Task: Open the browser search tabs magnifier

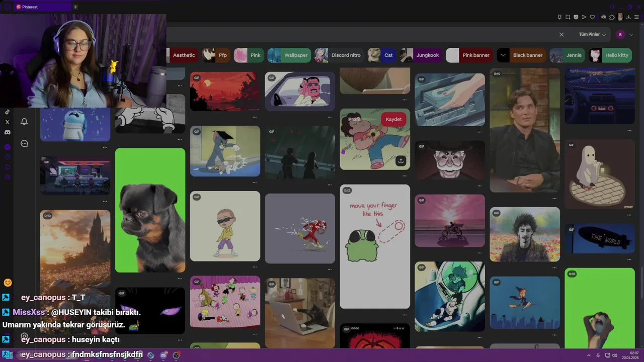Action: click(x=612, y=7)
